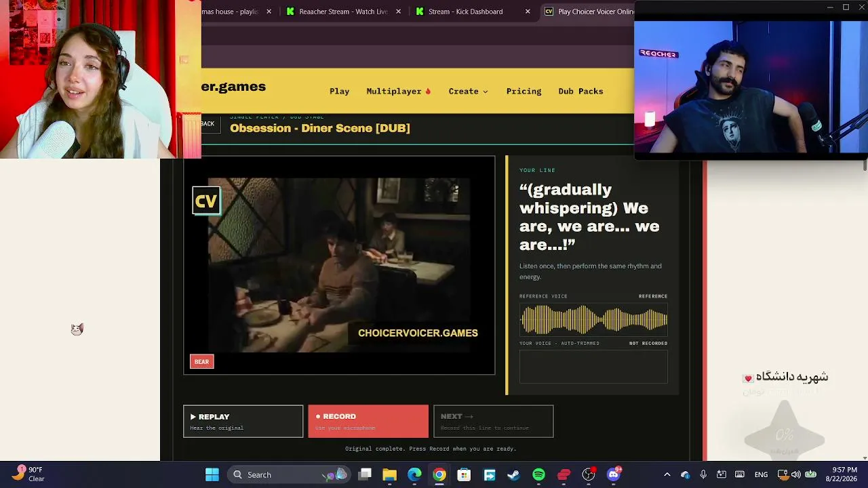Open Spotify from the taskbar
The height and width of the screenshot is (488, 868).
click(x=538, y=475)
